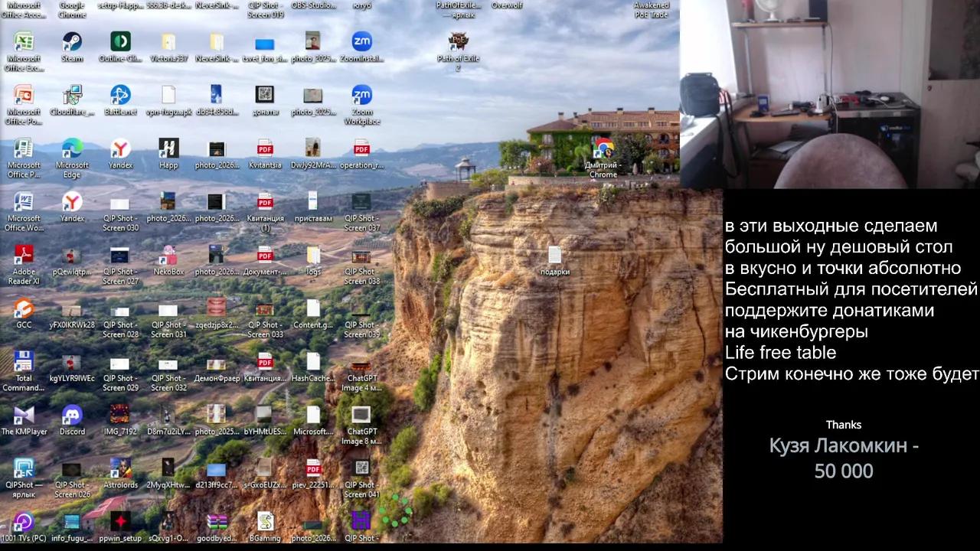Open QIP Shot - Screen 037 image

tap(361, 212)
